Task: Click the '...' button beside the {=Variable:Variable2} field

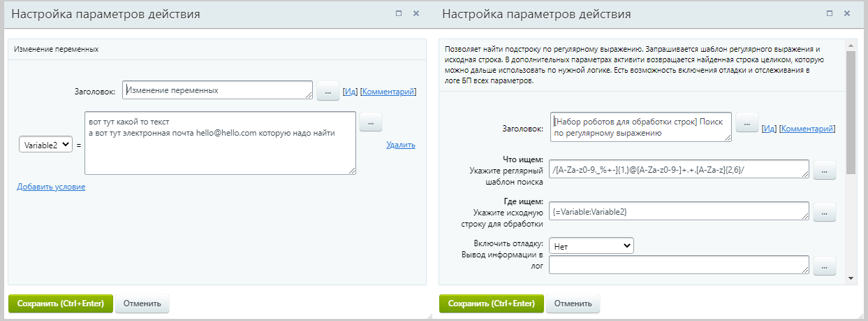Action: (824, 212)
